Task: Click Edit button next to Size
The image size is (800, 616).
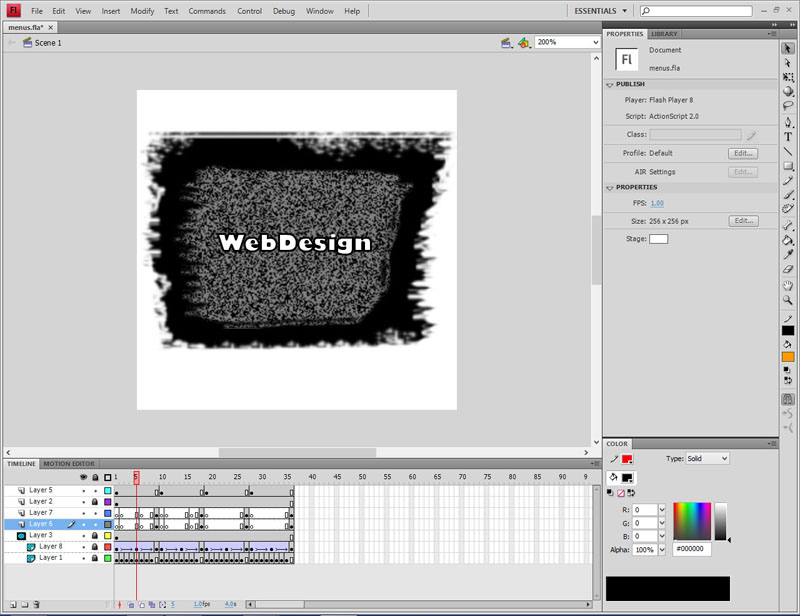Action: click(742, 220)
